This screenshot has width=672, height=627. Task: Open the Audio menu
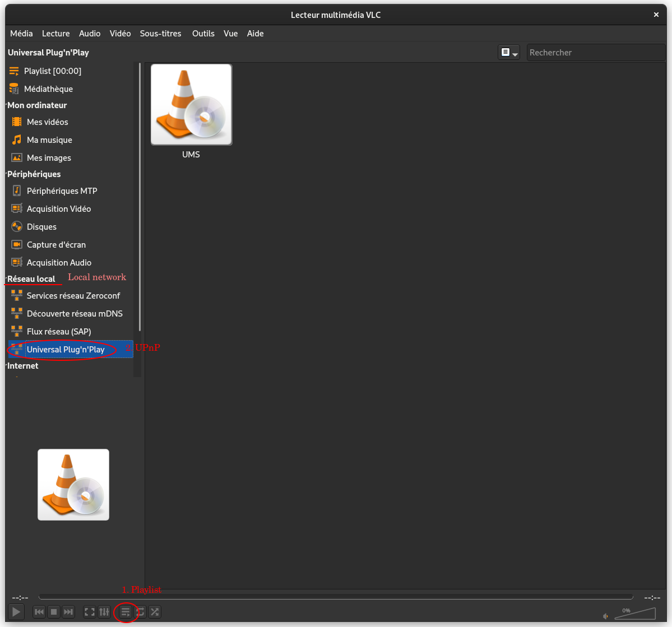click(90, 34)
